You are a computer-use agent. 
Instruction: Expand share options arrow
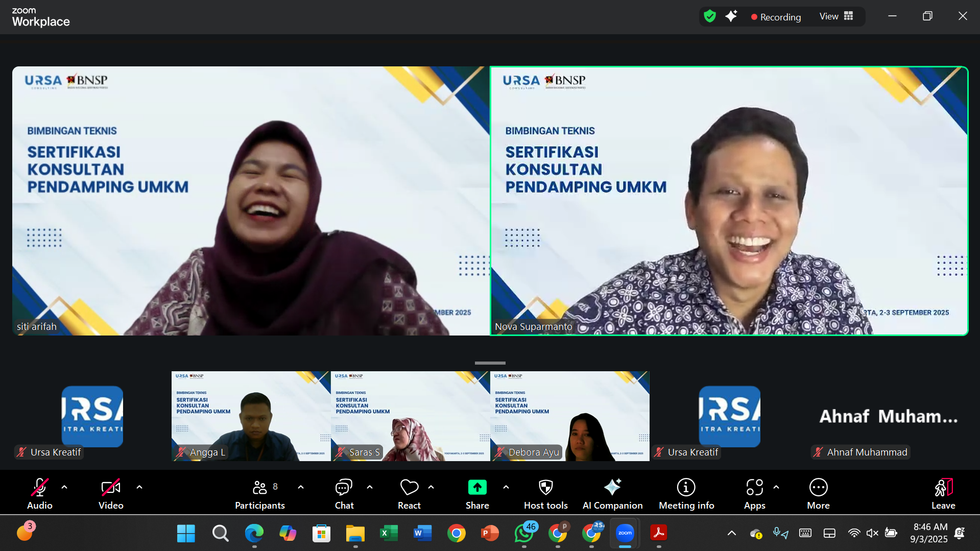coord(506,487)
